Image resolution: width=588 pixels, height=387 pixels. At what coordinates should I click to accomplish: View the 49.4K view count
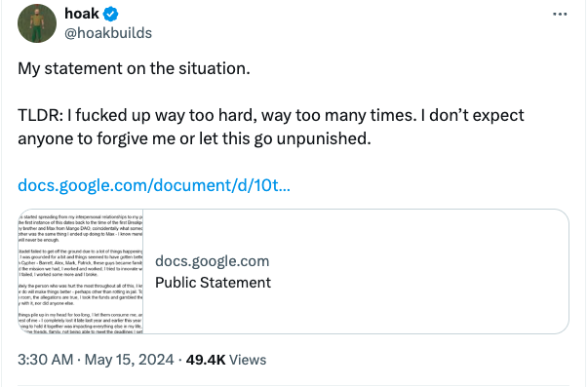[206, 360]
